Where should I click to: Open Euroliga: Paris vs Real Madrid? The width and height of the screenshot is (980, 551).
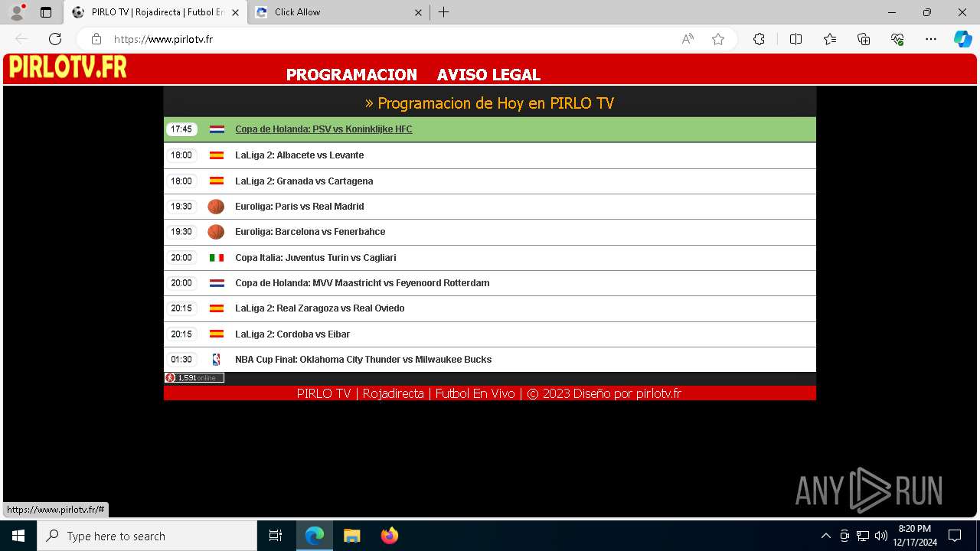click(x=299, y=207)
